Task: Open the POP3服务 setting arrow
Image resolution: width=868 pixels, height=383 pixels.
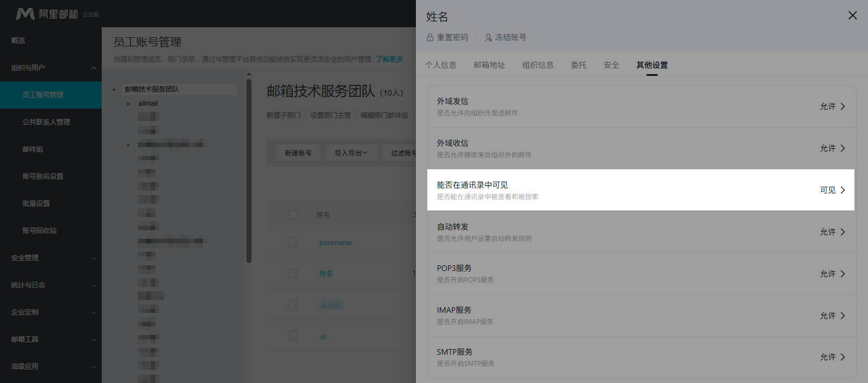Action: (x=843, y=274)
